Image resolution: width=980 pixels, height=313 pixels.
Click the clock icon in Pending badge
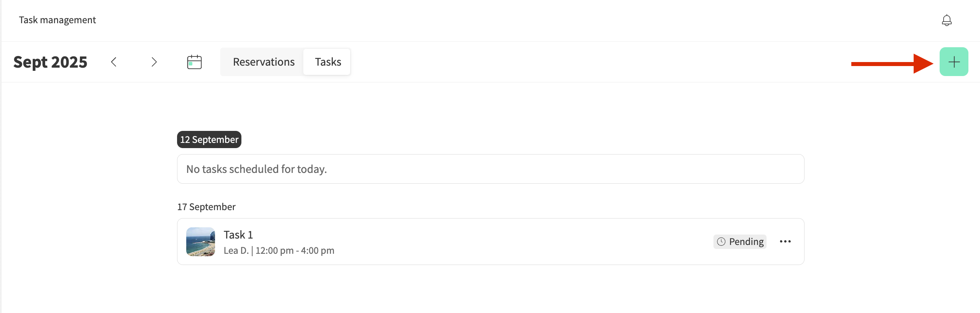(x=721, y=242)
